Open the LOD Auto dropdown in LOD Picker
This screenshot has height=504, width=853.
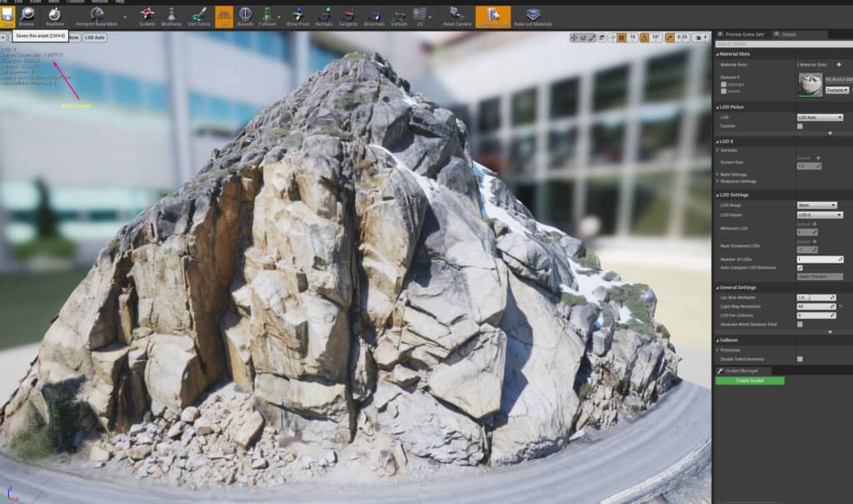[x=820, y=117]
